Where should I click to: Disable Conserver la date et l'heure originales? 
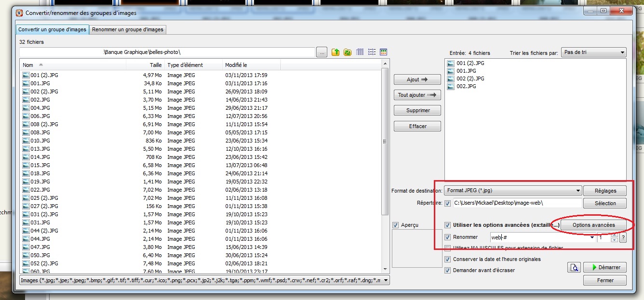pyautogui.click(x=448, y=259)
